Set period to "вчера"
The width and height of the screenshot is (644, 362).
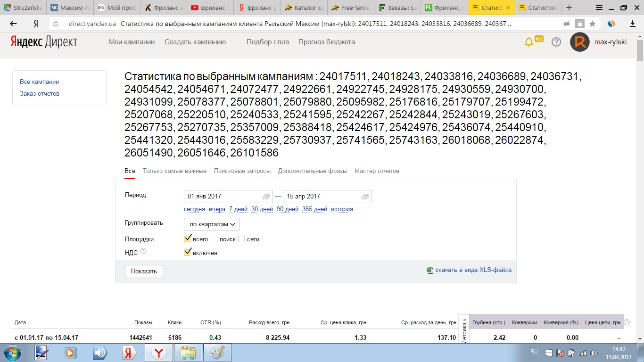(217, 209)
